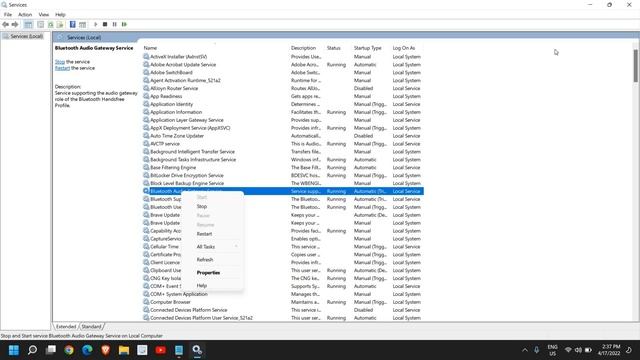
Task: Open the YouTube taskbar icon
Action: (x=160, y=350)
